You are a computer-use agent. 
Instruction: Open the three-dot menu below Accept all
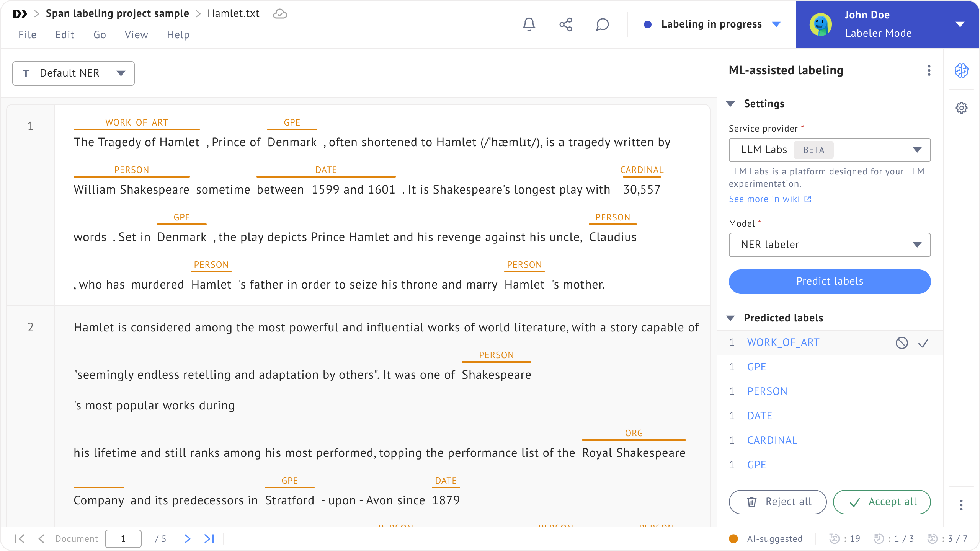pos(961,505)
